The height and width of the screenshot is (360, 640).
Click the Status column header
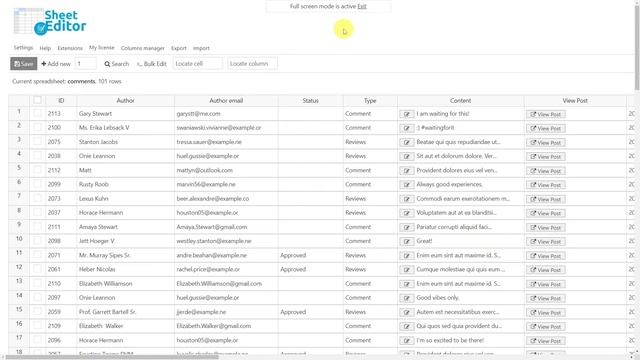click(x=311, y=100)
